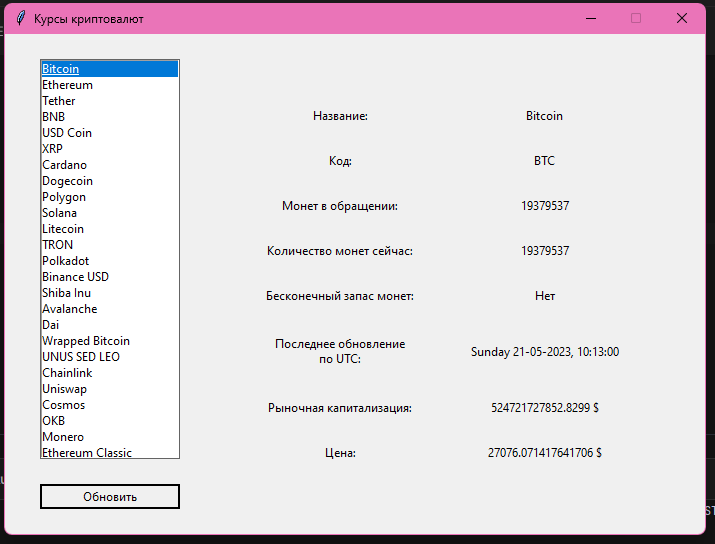This screenshot has height=544, width=715.
Task: Click the Код: label
Action: (340, 161)
